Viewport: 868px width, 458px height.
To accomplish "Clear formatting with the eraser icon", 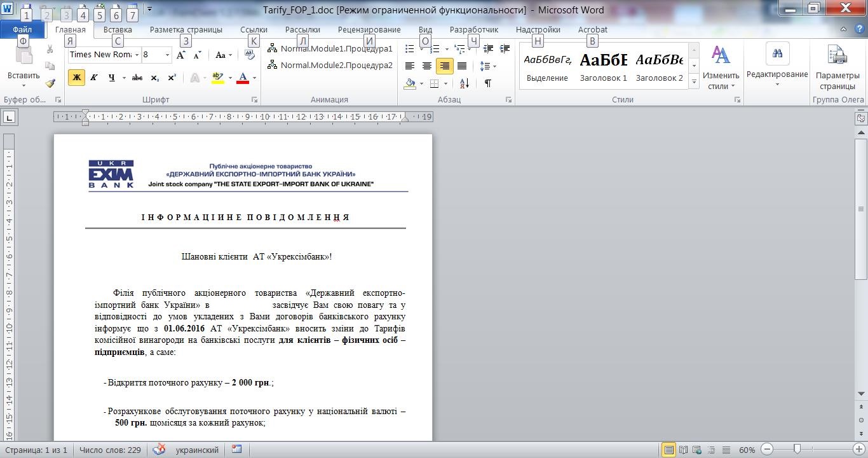I will (x=250, y=55).
